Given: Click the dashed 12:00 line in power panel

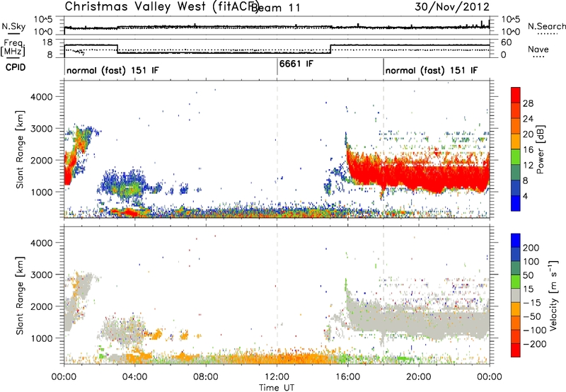Looking at the screenshot, I should [x=277, y=149].
